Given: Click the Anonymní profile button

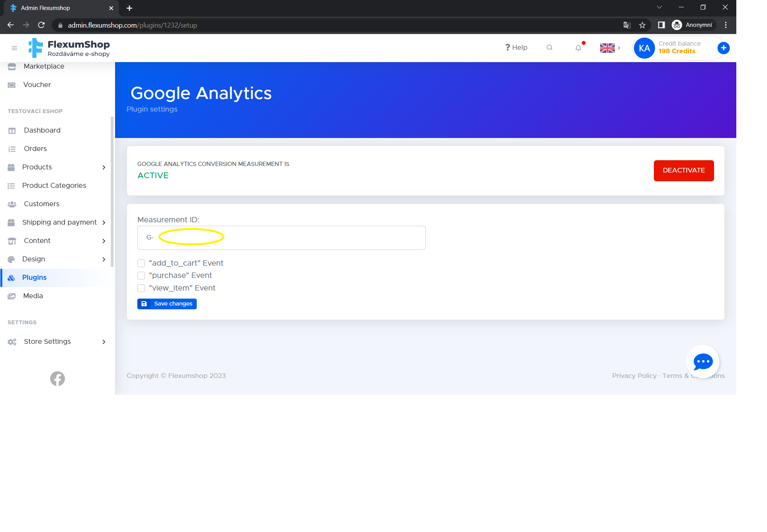Looking at the screenshot, I should [x=693, y=25].
